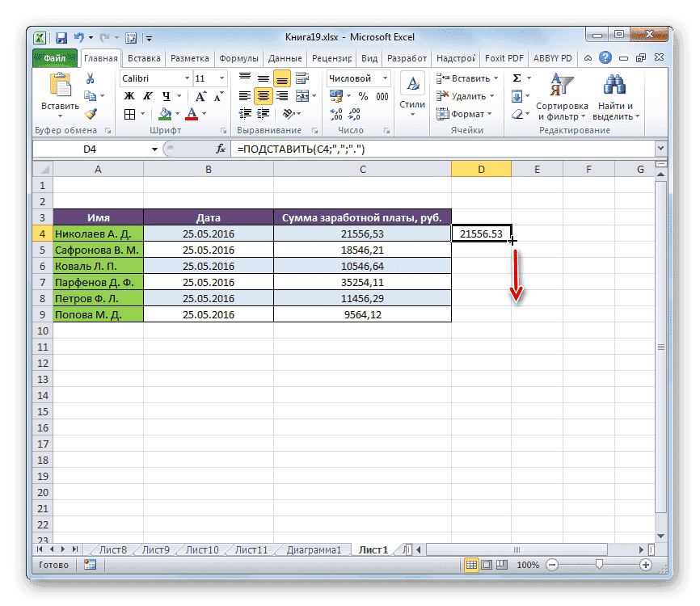Toggle center text alignment

pyautogui.click(x=262, y=95)
